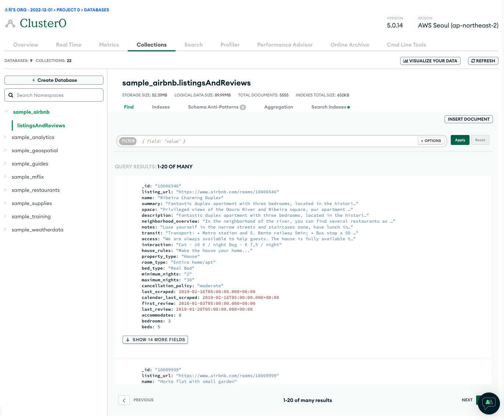The width and height of the screenshot is (504, 420).
Task: Click the cancellation_policy value "moderate"
Action: click(x=210, y=286)
